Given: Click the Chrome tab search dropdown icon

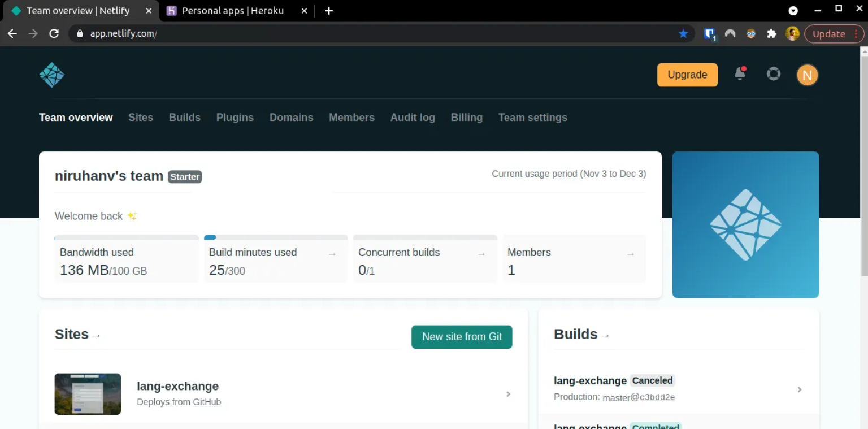Looking at the screenshot, I should pyautogui.click(x=793, y=10).
